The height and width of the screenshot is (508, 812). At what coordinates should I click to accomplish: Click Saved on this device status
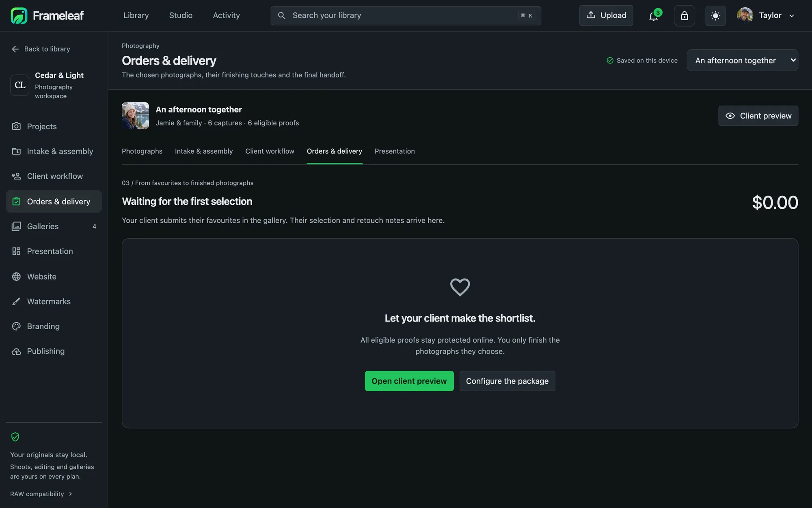tap(642, 60)
